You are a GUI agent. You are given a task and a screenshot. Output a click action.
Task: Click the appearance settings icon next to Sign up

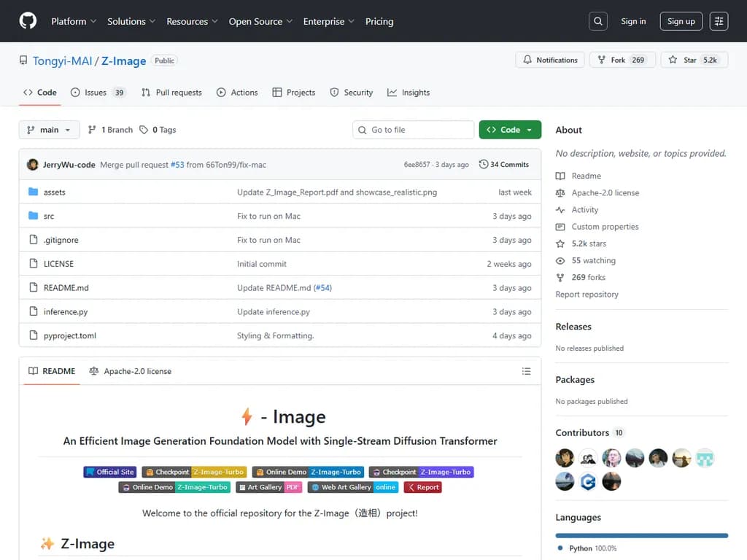[719, 21]
